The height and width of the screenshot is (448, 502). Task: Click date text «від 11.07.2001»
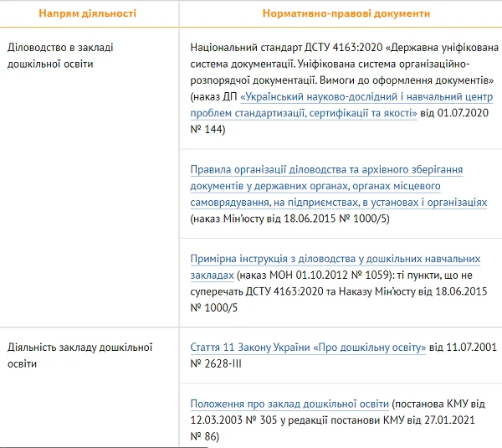coord(466,348)
